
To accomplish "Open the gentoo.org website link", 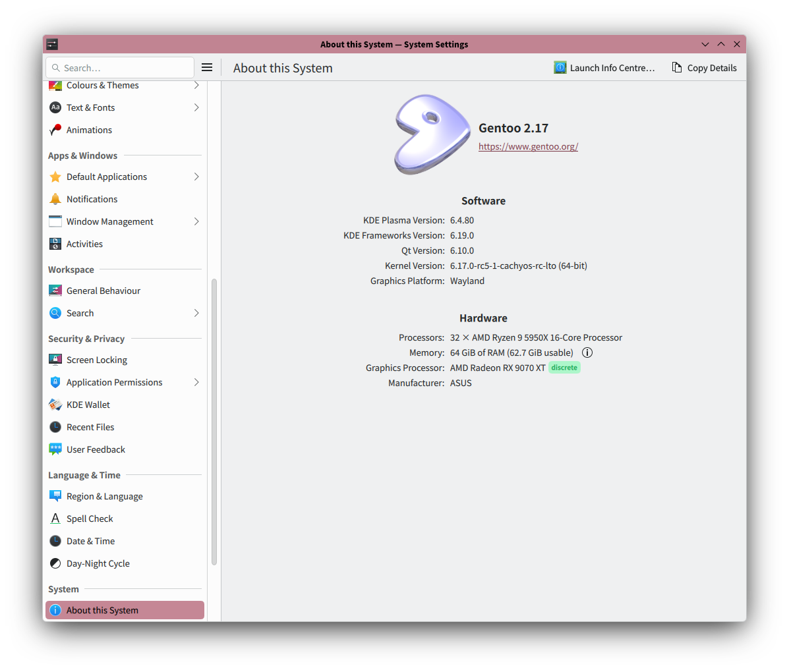I will tap(528, 146).
